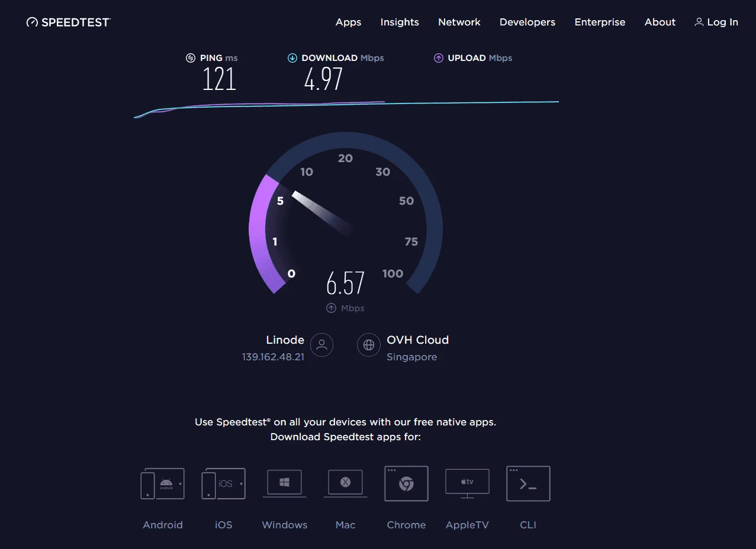Click the Singapore server location

click(x=412, y=357)
